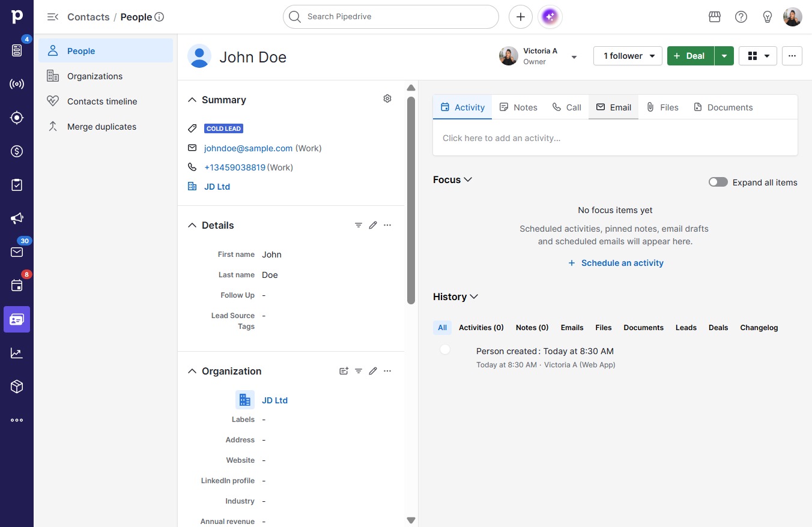Screen dimensions: 812x527
Task: Open the AI sales assistant sparkle icon
Action: [550, 17]
